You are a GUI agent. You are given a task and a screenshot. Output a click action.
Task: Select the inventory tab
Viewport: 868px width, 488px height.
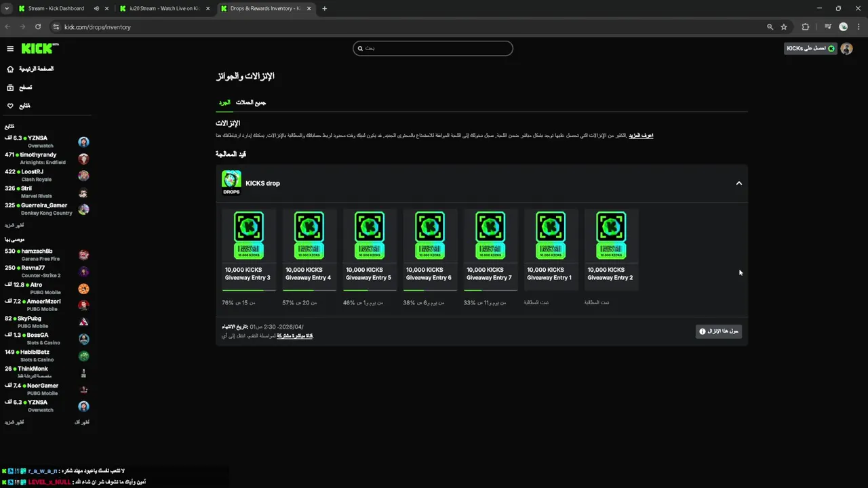click(224, 102)
